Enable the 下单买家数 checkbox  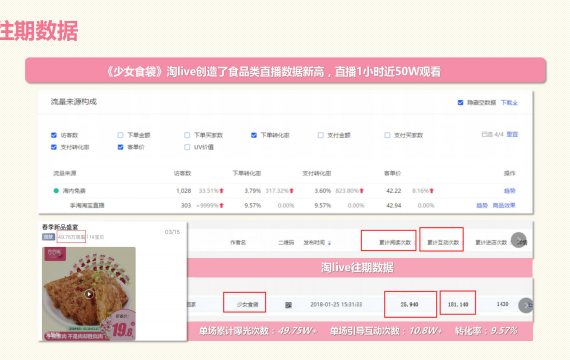coord(187,135)
